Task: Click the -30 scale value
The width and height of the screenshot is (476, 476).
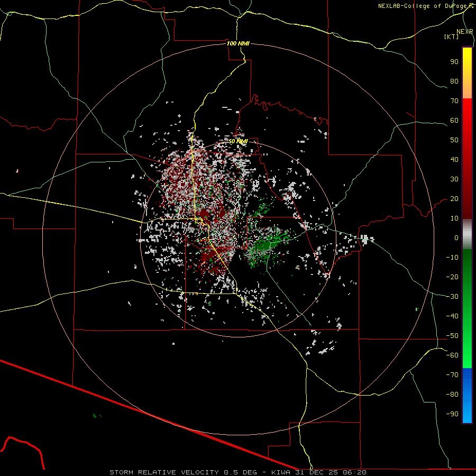Action: pos(452,297)
